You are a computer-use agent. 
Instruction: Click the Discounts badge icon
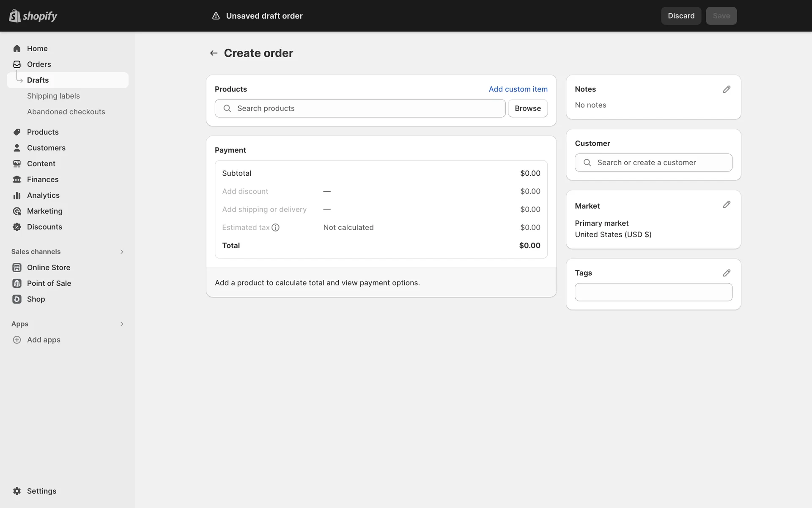[17, 227]
